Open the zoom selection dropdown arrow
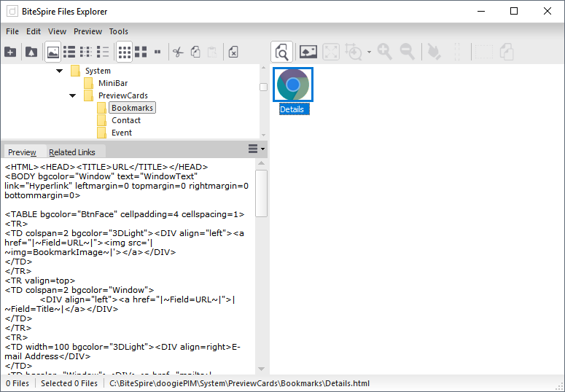The width and height of the screenshot is (565, 392). [x=369, y=52]
